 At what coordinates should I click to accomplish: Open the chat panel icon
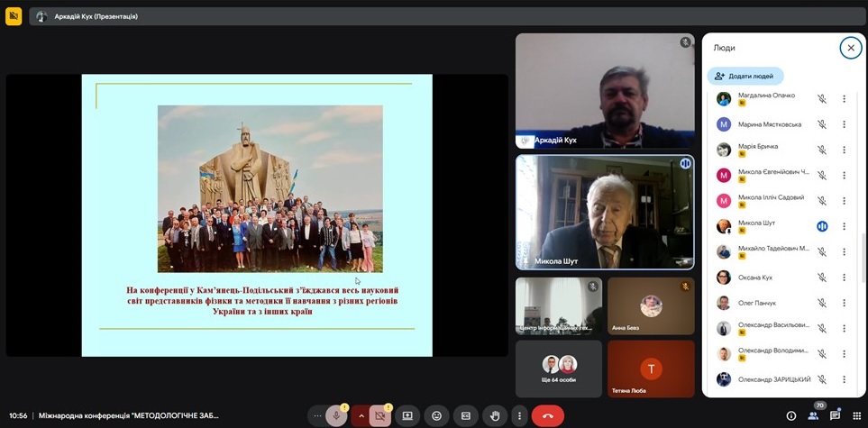coord(835,415)
